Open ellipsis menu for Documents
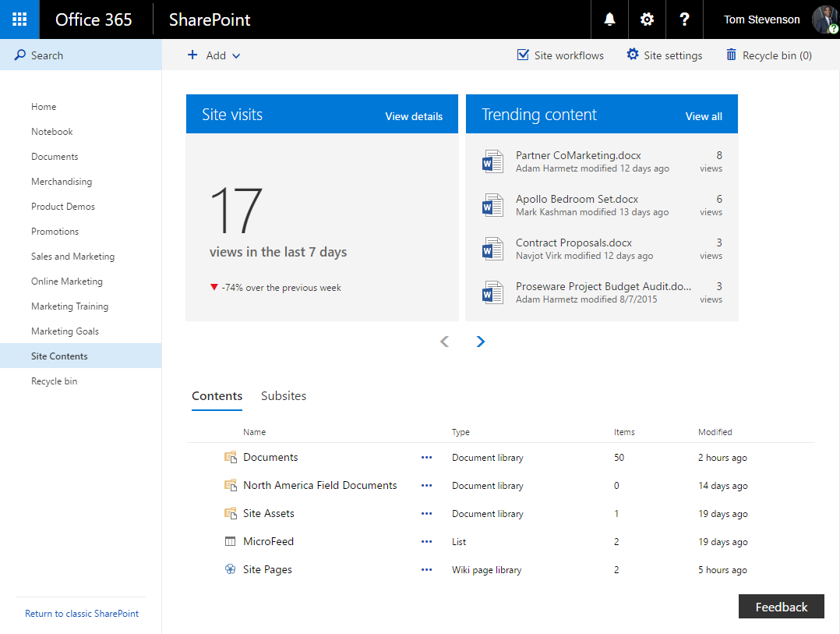Image resolution: width=840 pixels, height=634 pixels. (426, 457)
